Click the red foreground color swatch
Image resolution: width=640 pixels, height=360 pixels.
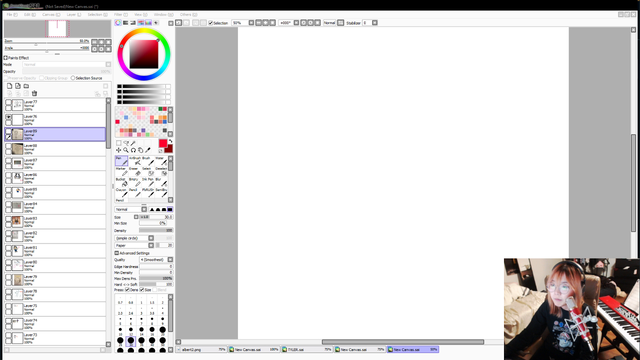click(163, 143)
